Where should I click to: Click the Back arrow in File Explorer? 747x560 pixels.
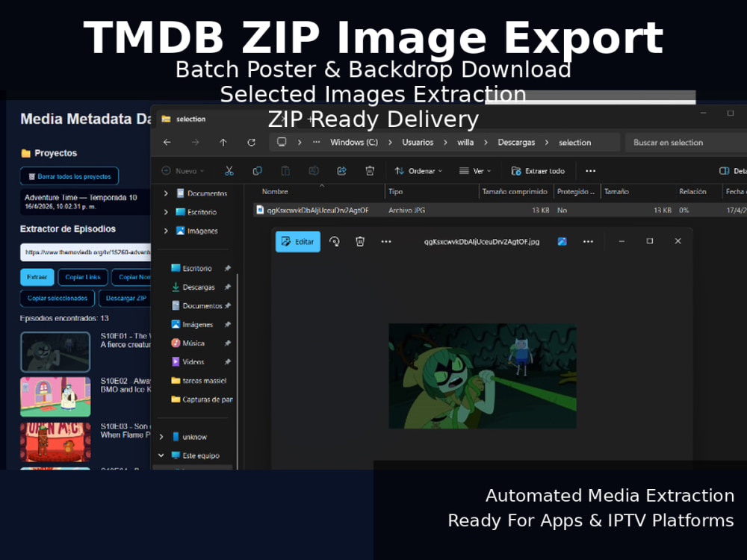tap(167, 143)
